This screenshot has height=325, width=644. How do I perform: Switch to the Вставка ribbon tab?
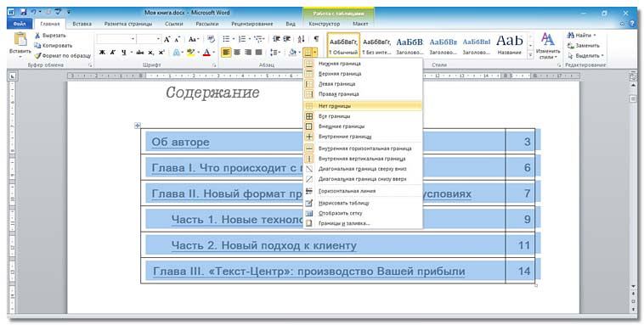[82, 24]
